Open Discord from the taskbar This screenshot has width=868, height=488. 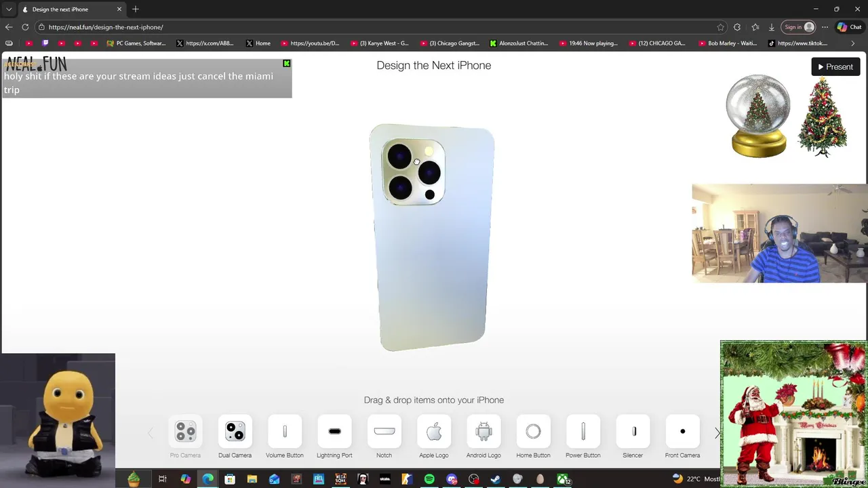tap(452, 479)
